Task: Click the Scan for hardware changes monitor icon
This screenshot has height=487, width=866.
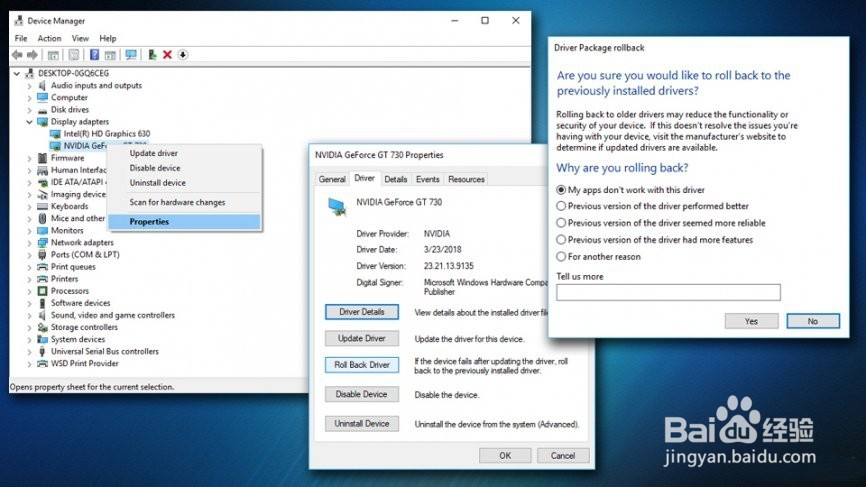Action: pyautogui.click(x=131, y=55)
